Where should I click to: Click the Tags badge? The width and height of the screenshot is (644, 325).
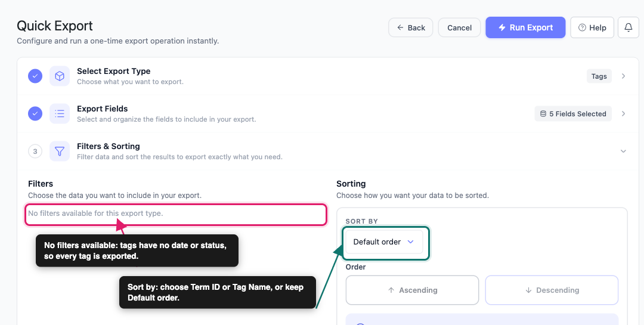coord(599,76)
